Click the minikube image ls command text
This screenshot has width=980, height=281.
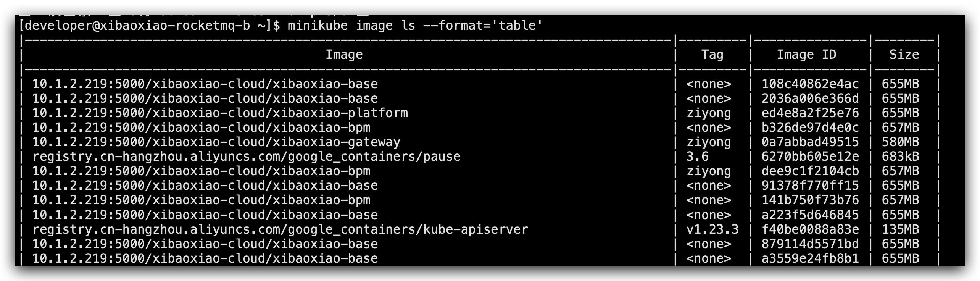pos(415,26)
